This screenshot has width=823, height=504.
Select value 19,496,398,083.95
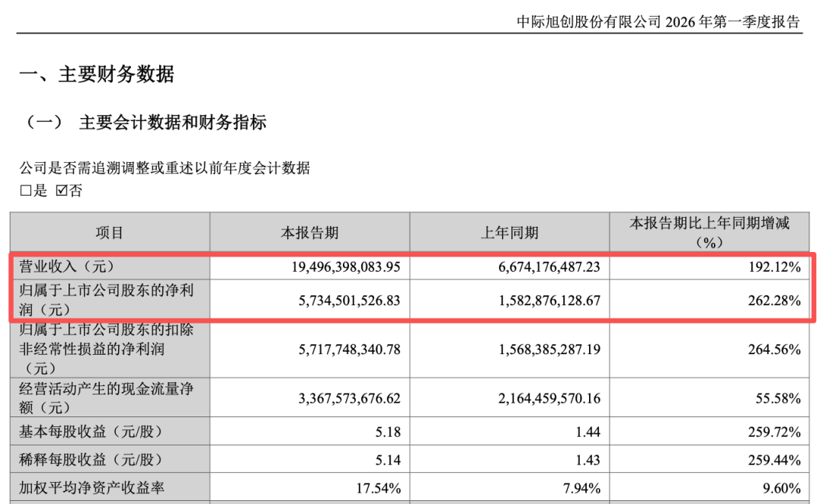pos(346,267)
